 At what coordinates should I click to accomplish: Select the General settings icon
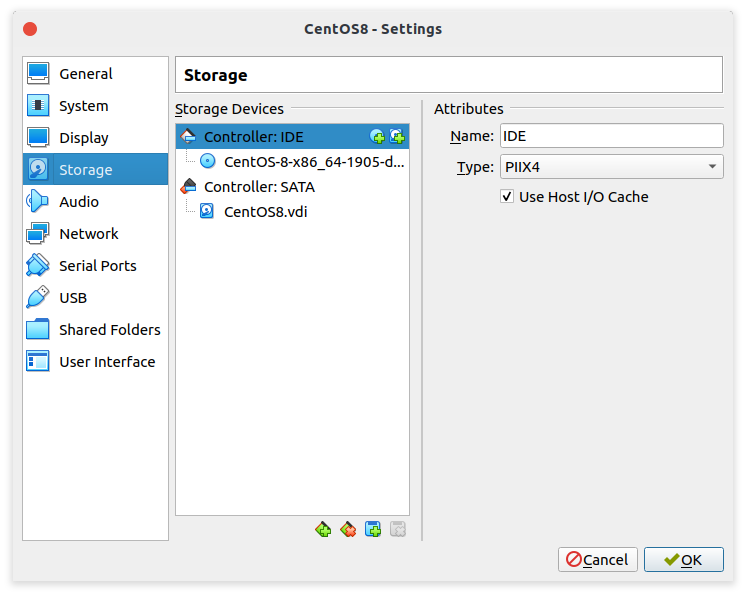pyautogui.click(x=38, y=73)
